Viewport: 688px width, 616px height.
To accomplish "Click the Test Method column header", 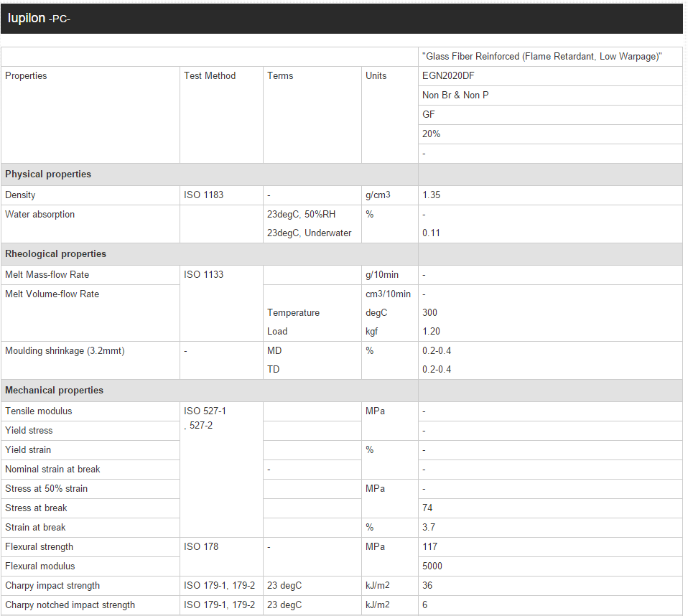I will coord(210,76).
